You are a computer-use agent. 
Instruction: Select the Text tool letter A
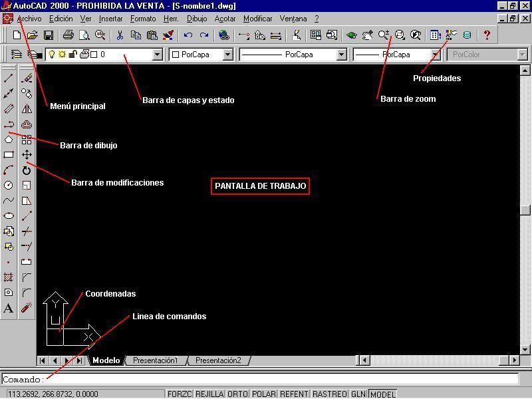click(x=9, y=308)
